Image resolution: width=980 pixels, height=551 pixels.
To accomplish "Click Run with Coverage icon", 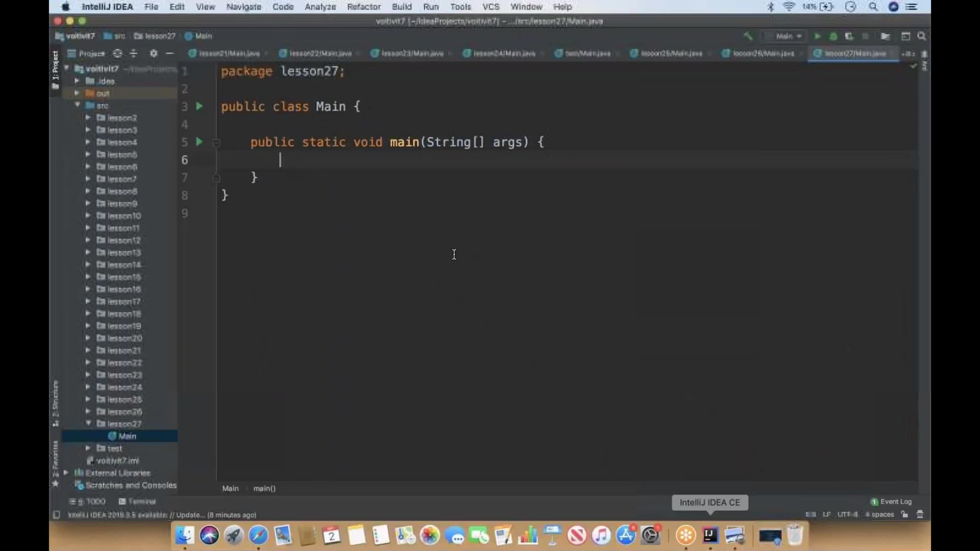I will point(849,36).
